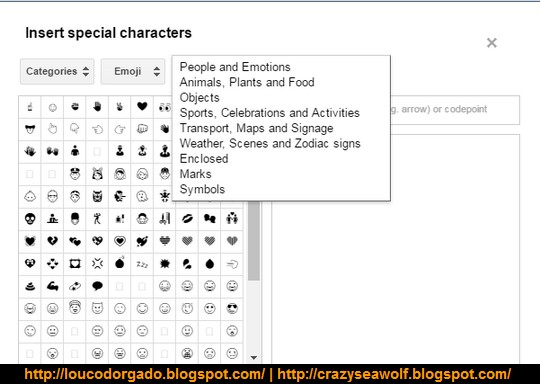This screenshot has height=384, width=540.
Task: Insert the police officer emoji
Action: tap(75, 174)
